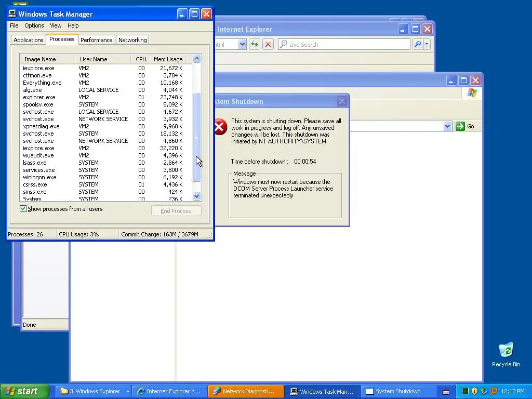The height and width of the screenshot is (399, 532).
Task: Open the Internet Explorer address bar dropdown
Action: (242, 44)
